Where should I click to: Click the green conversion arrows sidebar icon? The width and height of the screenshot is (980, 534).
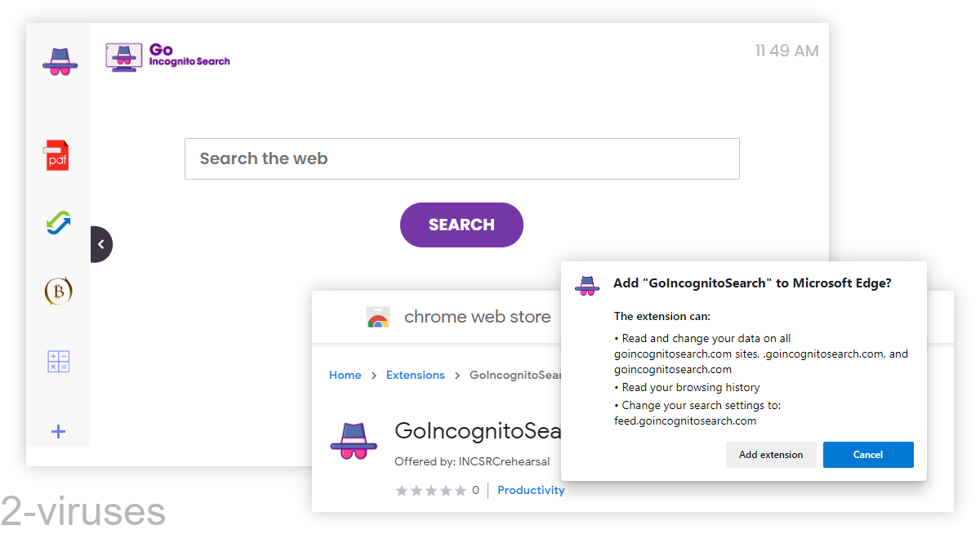(x=57, y=222)
